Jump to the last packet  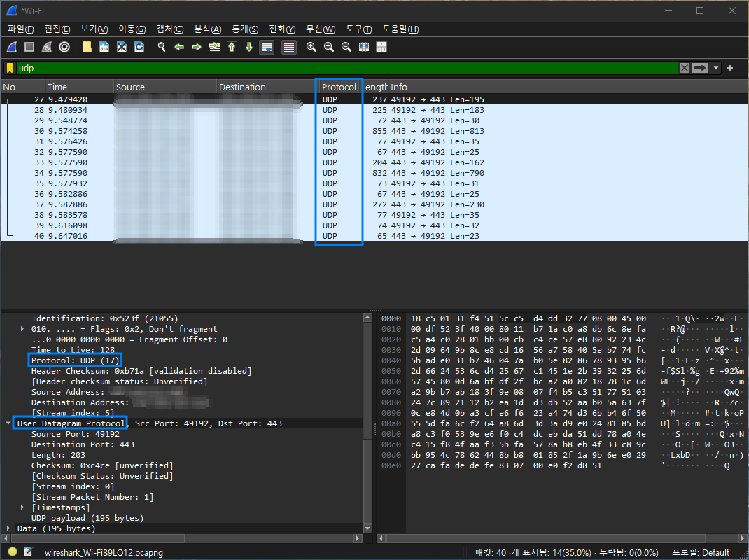pyautogui.click(x=249, y=47)
